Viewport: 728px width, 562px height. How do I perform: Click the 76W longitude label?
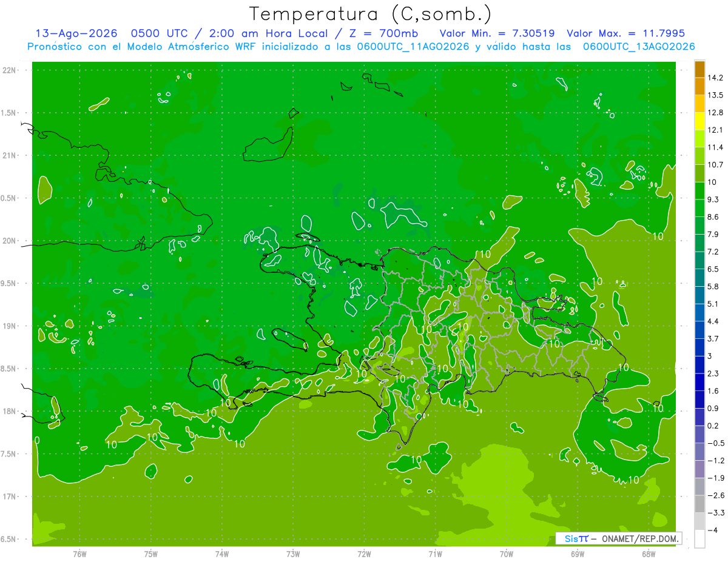[x=79, y=554]
